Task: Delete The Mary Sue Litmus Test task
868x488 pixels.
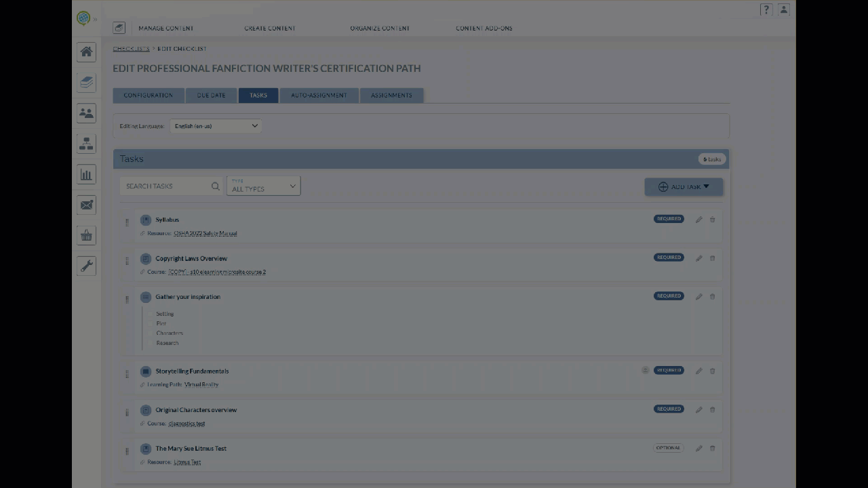Action: coord(712,448)
